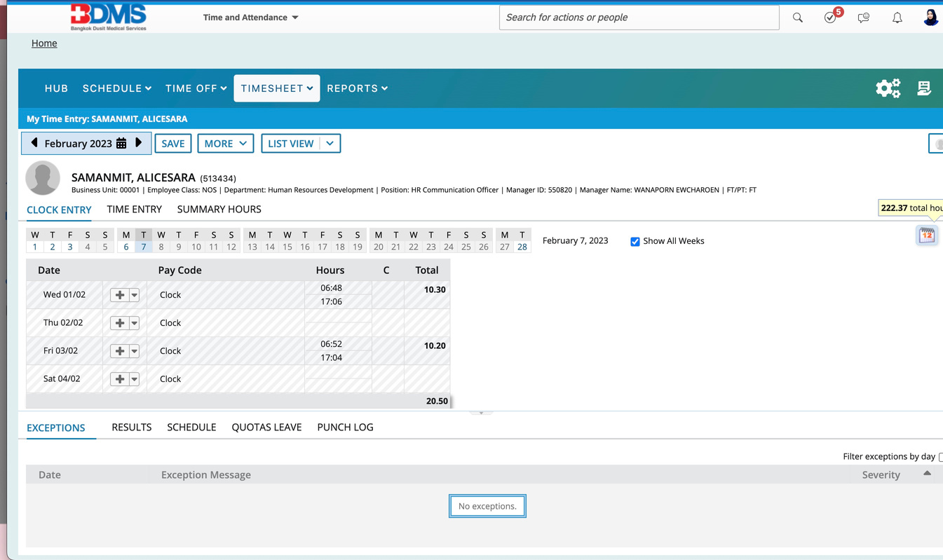Follow the Home breadcrumb link
This screenshot has width=943, height=560.
coord(44,43)
